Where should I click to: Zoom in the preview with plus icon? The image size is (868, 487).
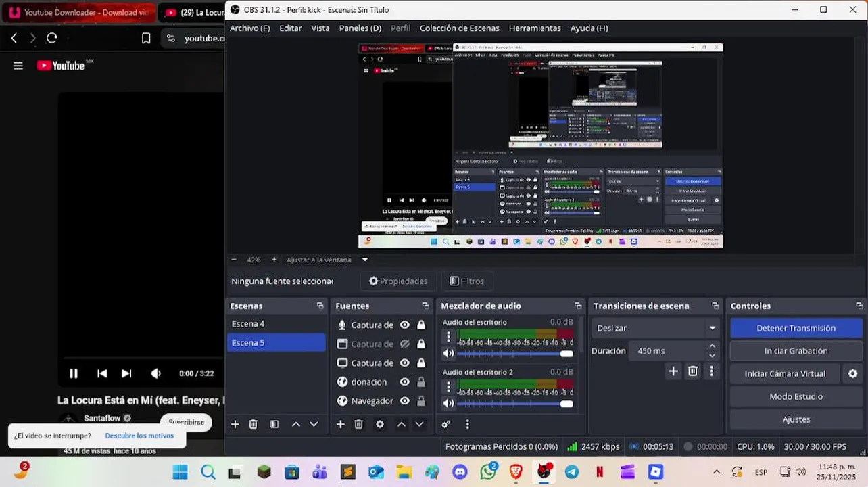[274, 260]
